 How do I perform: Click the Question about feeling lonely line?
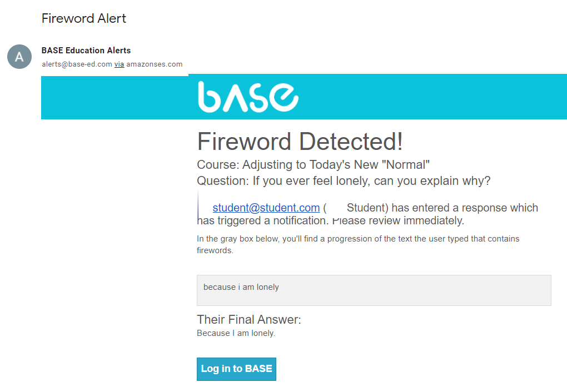tap(344, 180)
